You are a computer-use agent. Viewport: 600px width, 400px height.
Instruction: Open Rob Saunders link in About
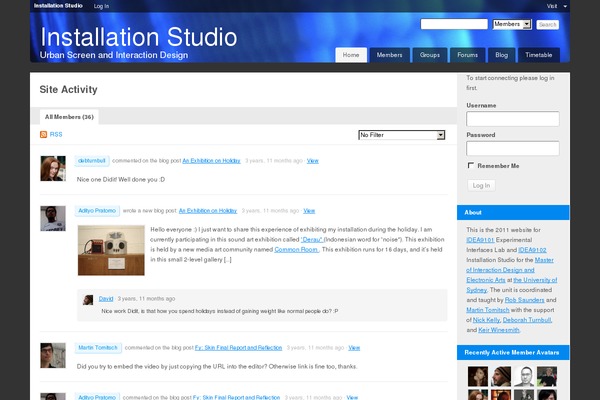click(x=525, y=300)
